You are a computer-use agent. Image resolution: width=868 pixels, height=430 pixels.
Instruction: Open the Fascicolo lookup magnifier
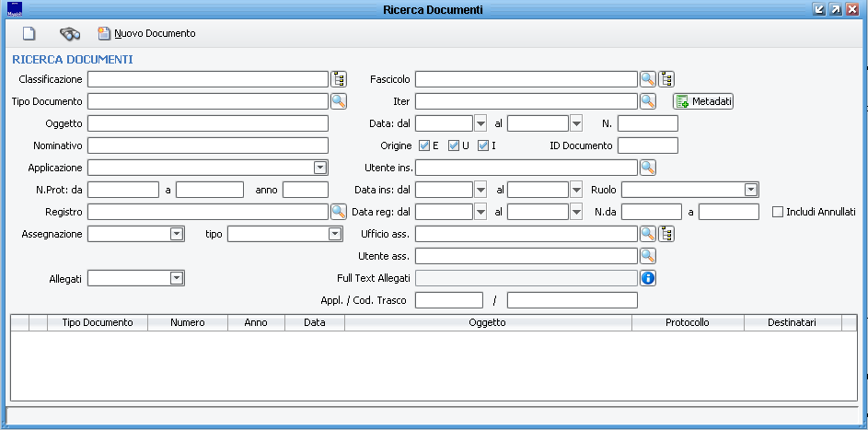[x=648, y=79]
